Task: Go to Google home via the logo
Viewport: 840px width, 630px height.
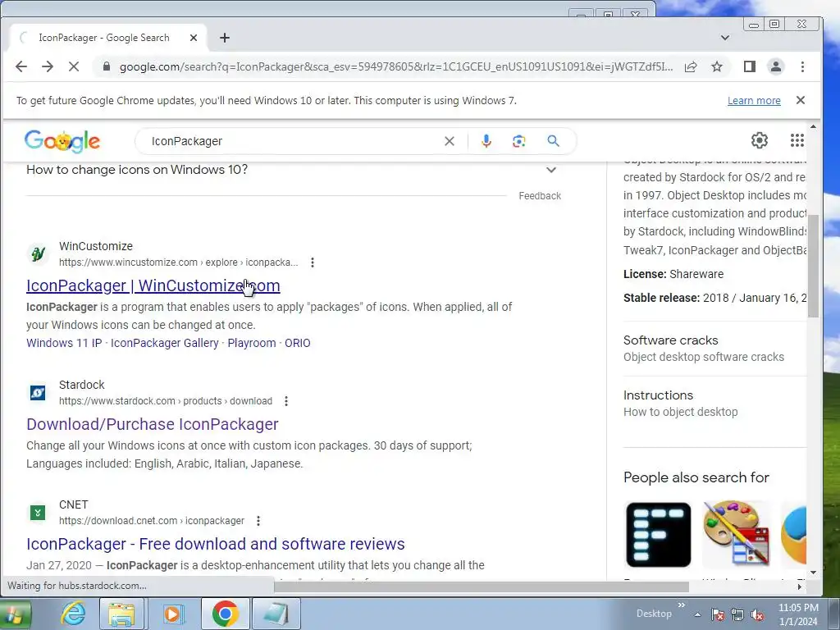Action: 62,141
